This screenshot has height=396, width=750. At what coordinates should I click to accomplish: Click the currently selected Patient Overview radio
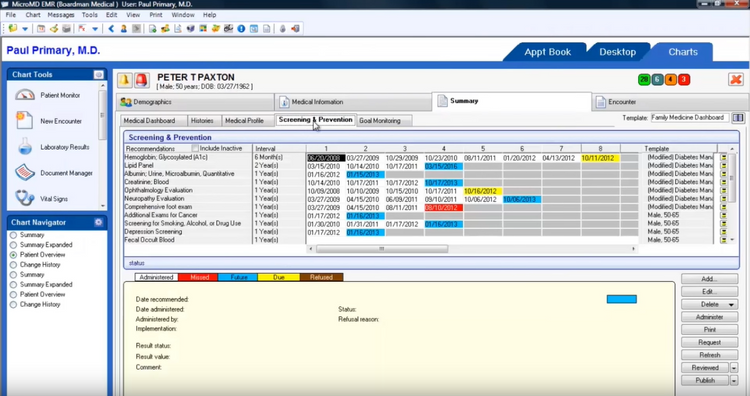click(x=13, y=255)
